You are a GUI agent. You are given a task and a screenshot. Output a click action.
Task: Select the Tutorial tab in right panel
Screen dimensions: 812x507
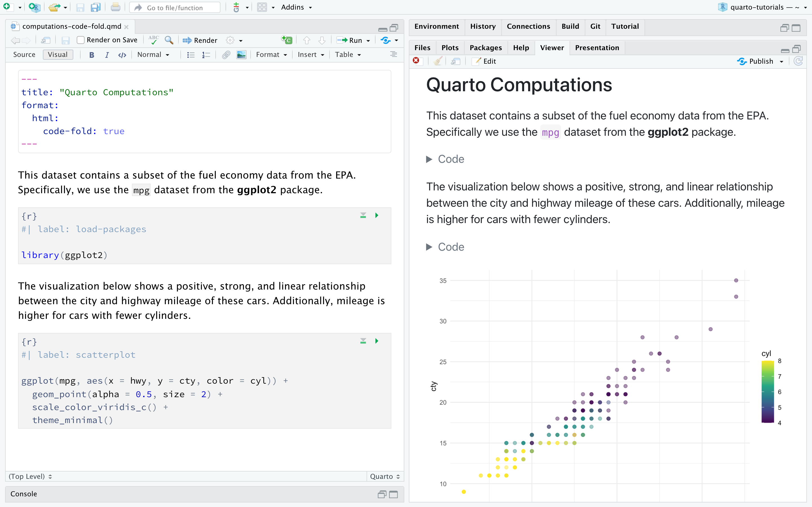pyautogui.click(x=624, y=26)
